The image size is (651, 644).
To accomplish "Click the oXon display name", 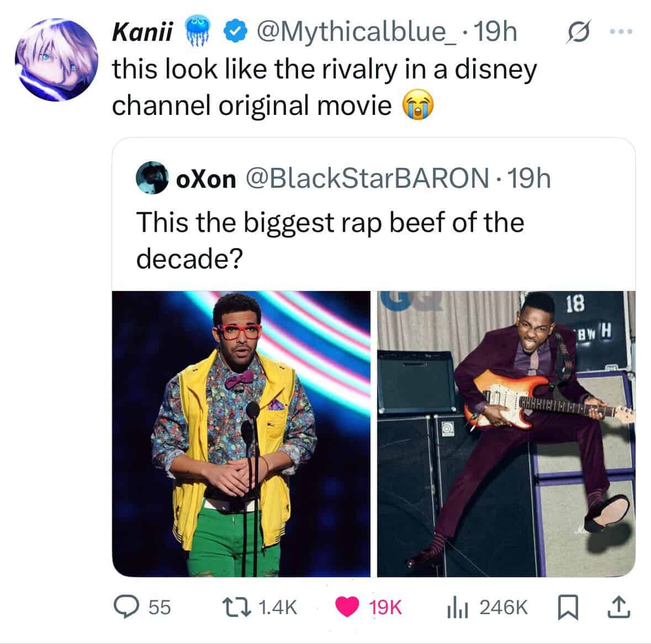I will tap(205, 178).
